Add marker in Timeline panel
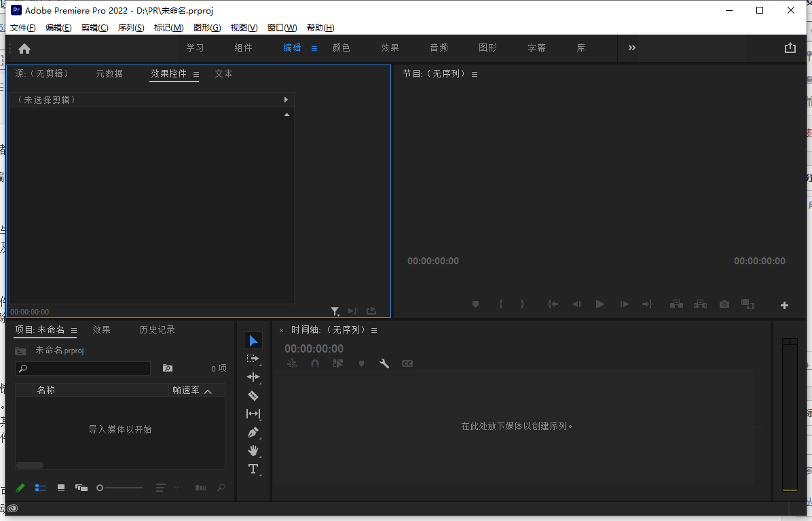The image size is (812, 521). tap(361, 363)
